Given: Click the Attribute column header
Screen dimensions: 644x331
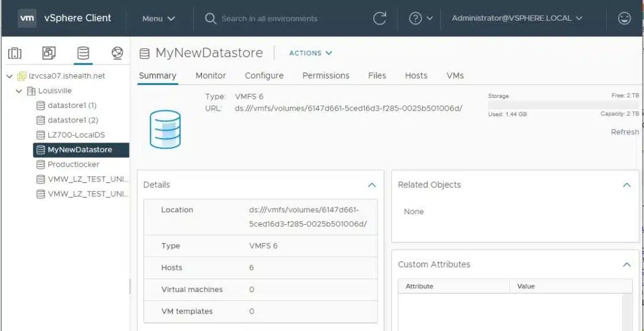Looking at the screenshot, I should pos(454,286).
